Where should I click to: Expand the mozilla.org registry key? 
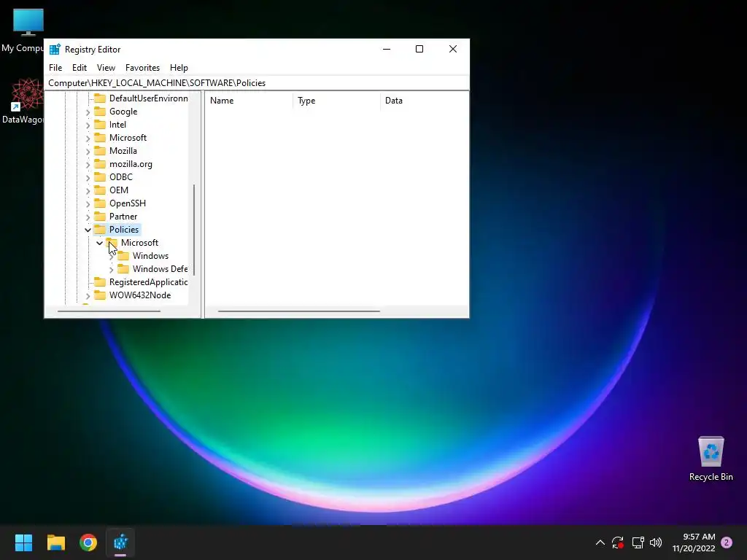coord(88,164)
